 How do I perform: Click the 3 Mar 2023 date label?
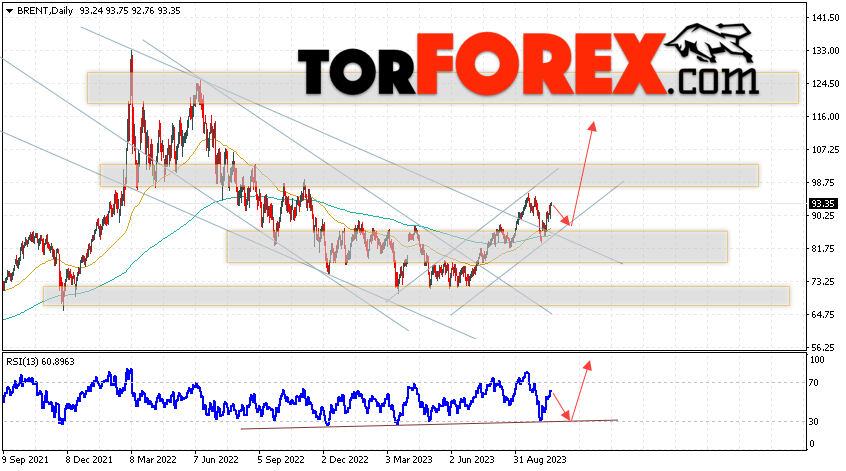pos(409,460)
